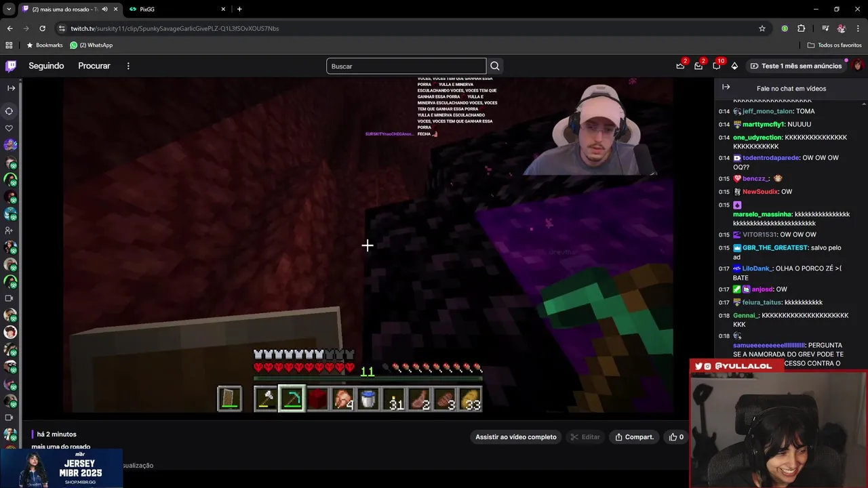Open the browser extensions puzzle icon
868x488 pixels.
[x=802, y=28]
